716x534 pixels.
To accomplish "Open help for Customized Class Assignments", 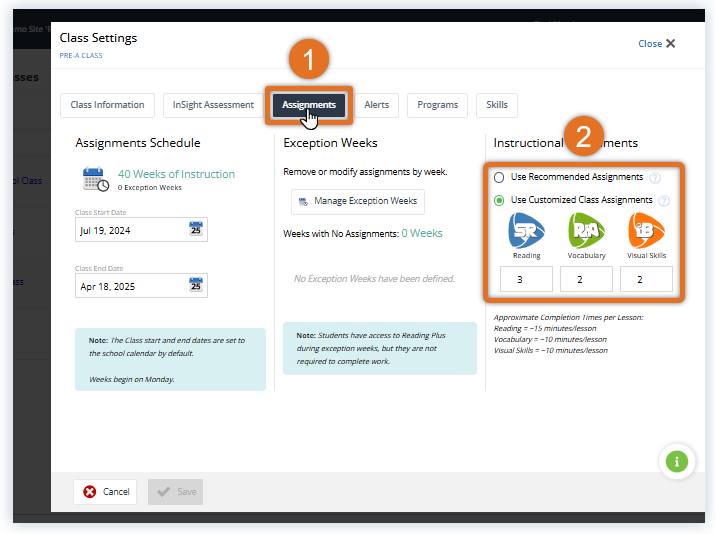I will (664, 201).
